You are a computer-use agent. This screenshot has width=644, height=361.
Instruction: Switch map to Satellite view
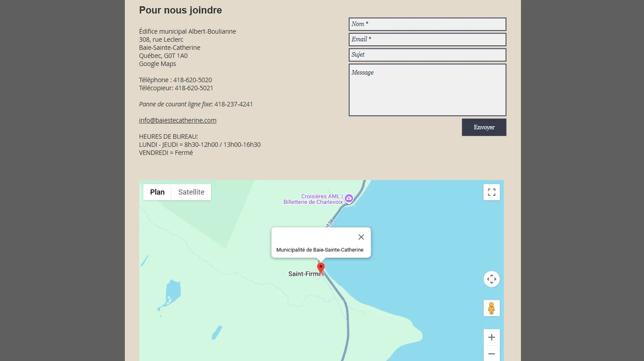[x=191, y=192]
